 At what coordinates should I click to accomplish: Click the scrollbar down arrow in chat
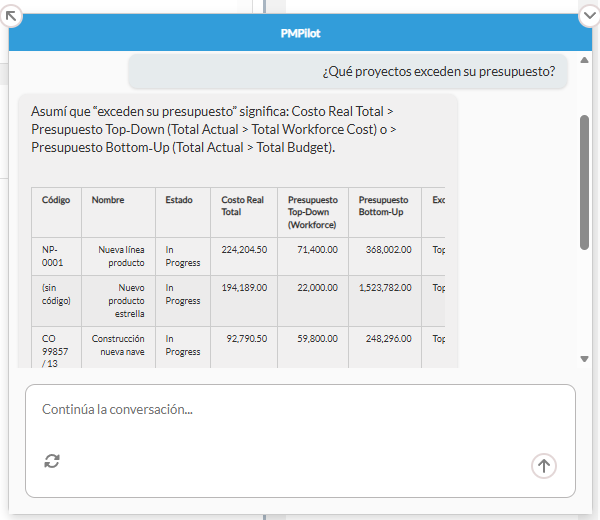(585, 358)
